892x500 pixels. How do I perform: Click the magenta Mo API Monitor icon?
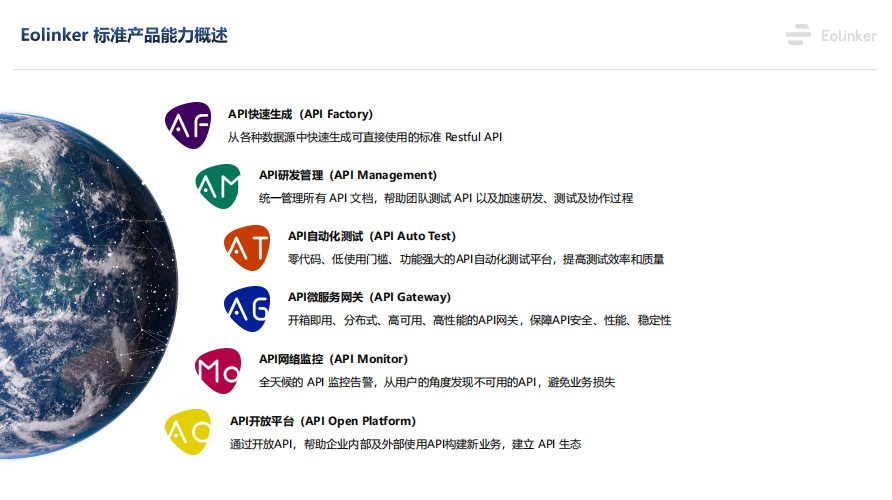coord(218,371)
